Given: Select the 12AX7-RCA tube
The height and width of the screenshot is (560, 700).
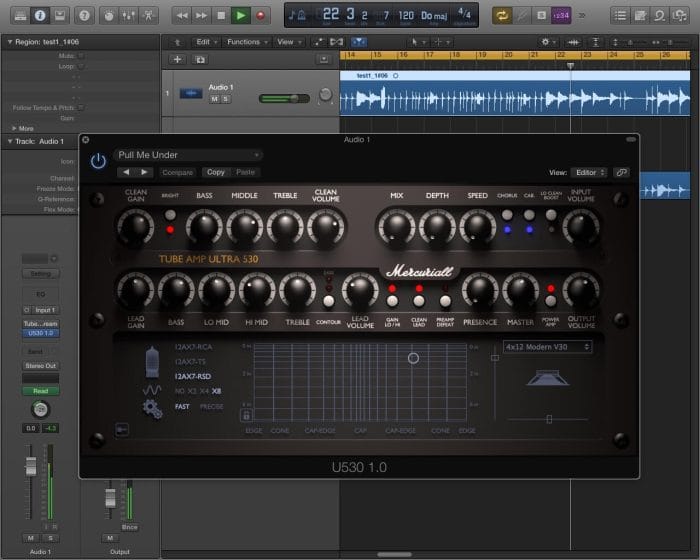Looking at the screenshot, I should [193, 347].
